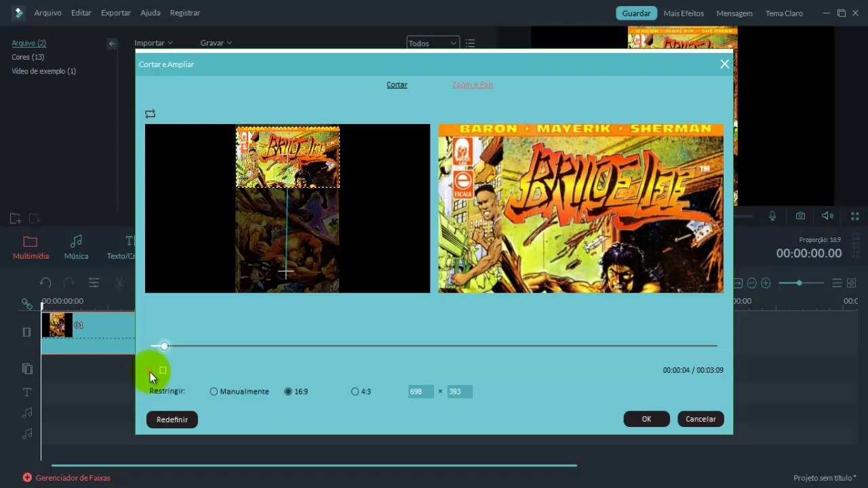Redo the action in the timeline toolbar
This screenshot has width=868, height=488.
click(69, 283)
